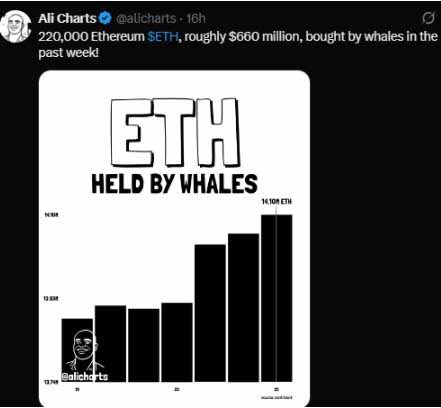Open Ali Charts profile avatar
The image size is (441, 408).
[15, 26]
